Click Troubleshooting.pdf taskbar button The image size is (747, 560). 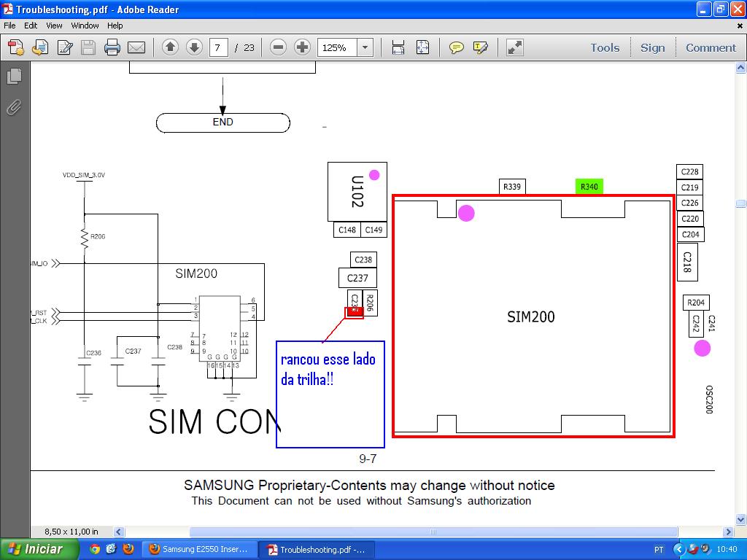[x=317, y=550]
